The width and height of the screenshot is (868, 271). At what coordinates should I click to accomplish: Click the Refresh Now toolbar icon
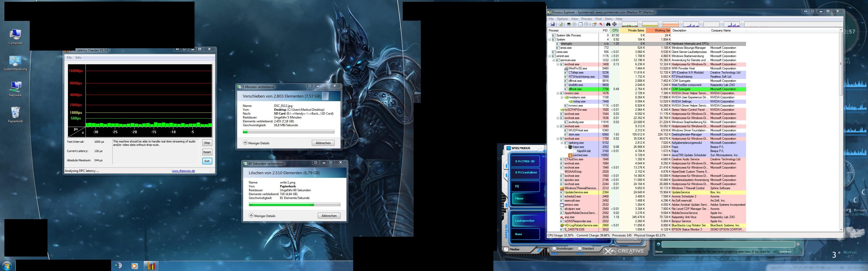[x=561, y=24]
